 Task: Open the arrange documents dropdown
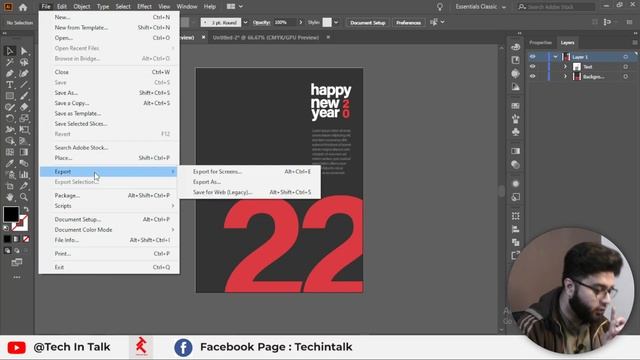click(235, 7)
